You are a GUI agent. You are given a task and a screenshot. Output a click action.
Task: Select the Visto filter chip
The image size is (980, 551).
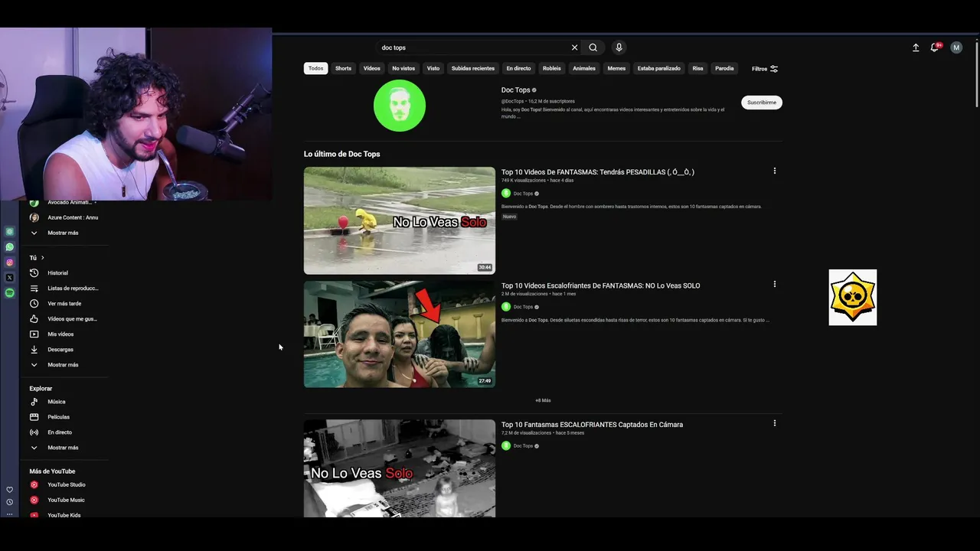click(433, 69)
